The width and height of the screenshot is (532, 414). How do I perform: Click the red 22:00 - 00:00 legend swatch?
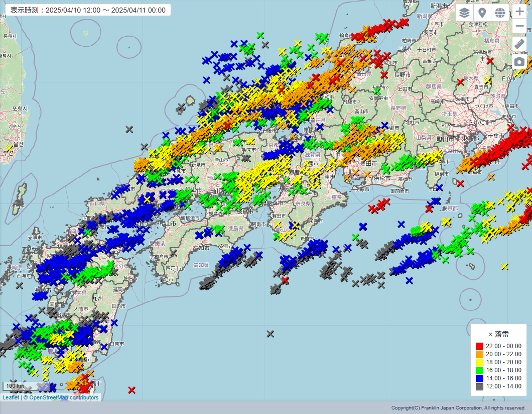click(x=479, y=346)
